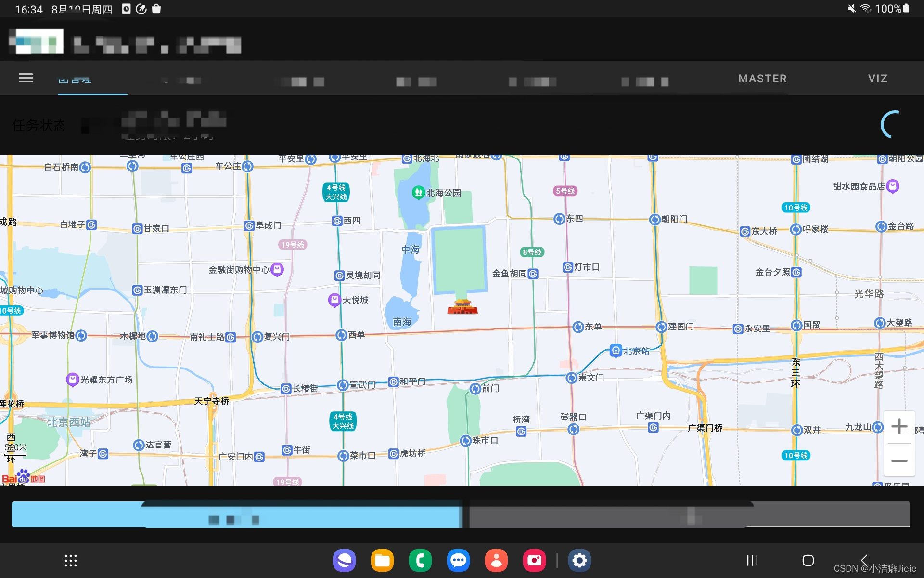The height and width of the screenshot is (578, 924).
Task: Click the 西单 subway station icon
Action: 341,334
